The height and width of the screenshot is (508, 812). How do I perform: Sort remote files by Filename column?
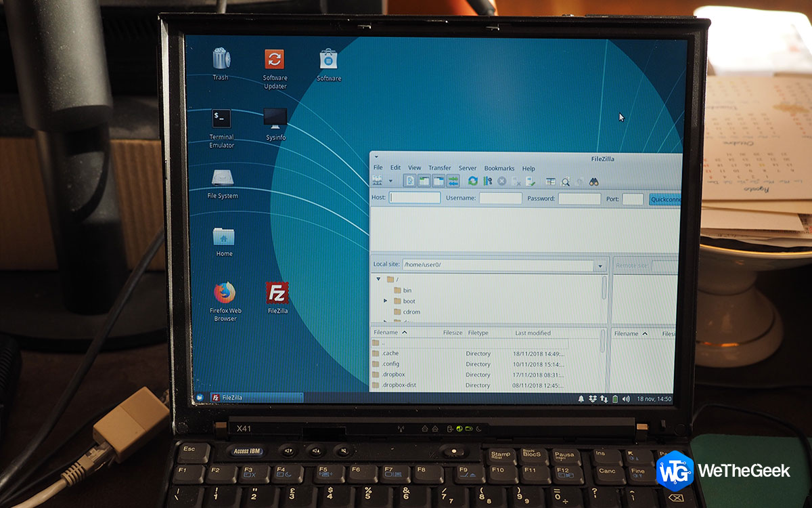coord(631,333)
